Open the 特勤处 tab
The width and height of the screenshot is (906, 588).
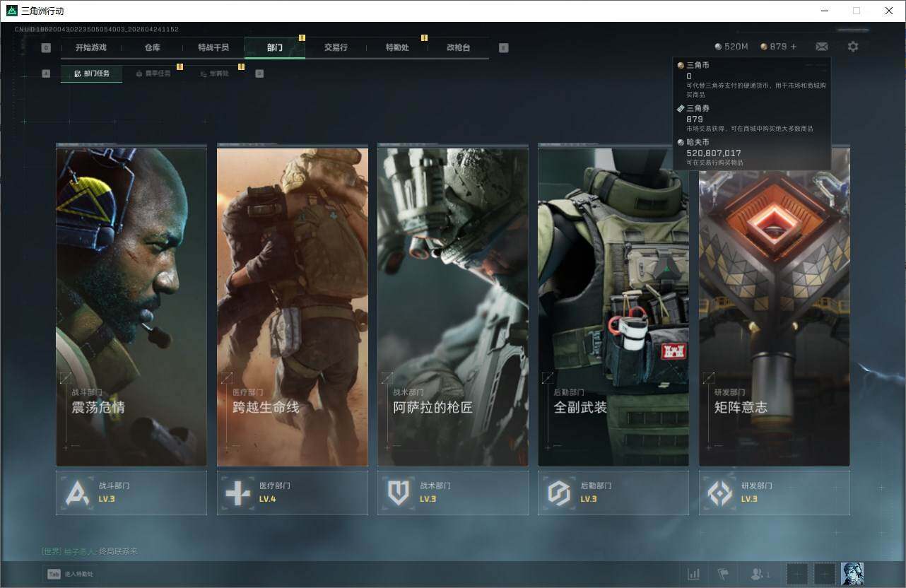pos(397,48)
